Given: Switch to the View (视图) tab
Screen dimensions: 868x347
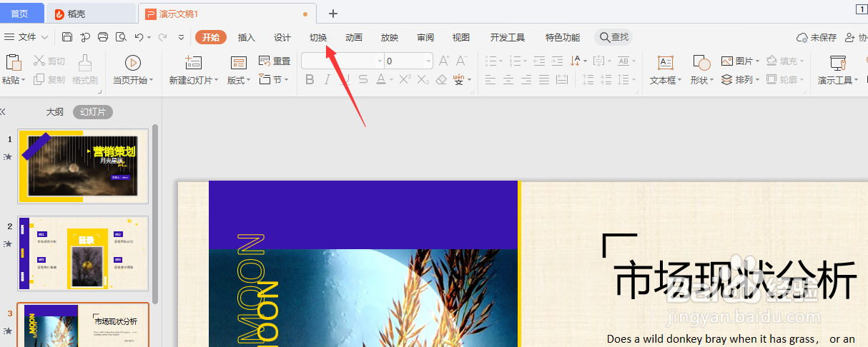Looking at the screenshot, I should (461, 38).
